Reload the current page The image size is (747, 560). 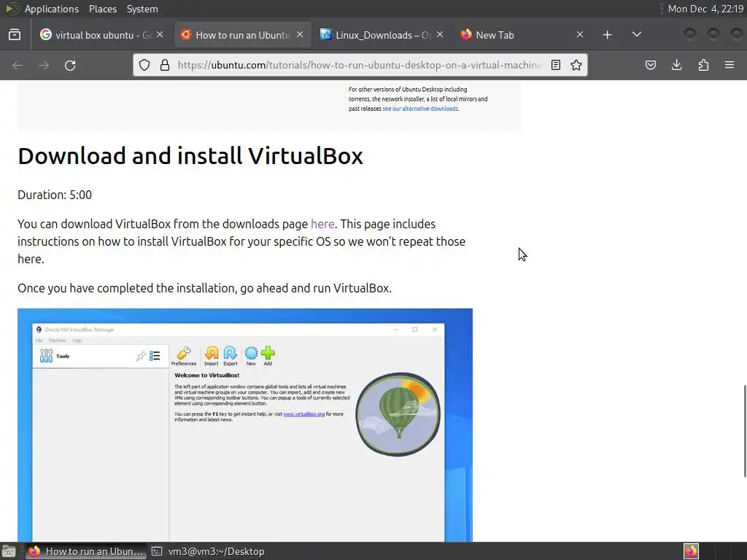click(70, 65)
